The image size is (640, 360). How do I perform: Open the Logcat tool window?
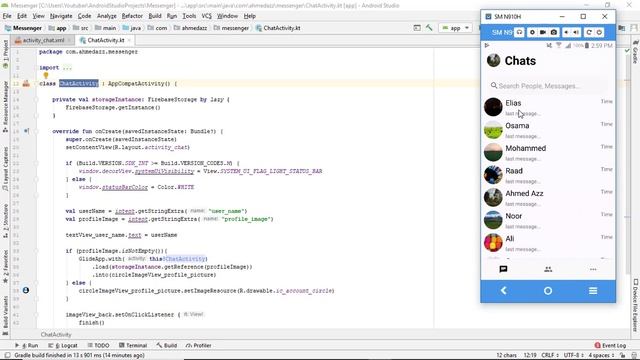pos(63,345)
